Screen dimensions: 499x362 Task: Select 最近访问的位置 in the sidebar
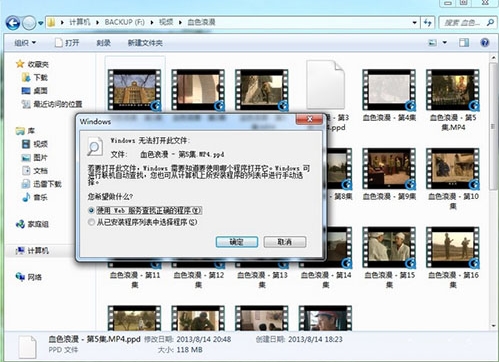point(52,104)
